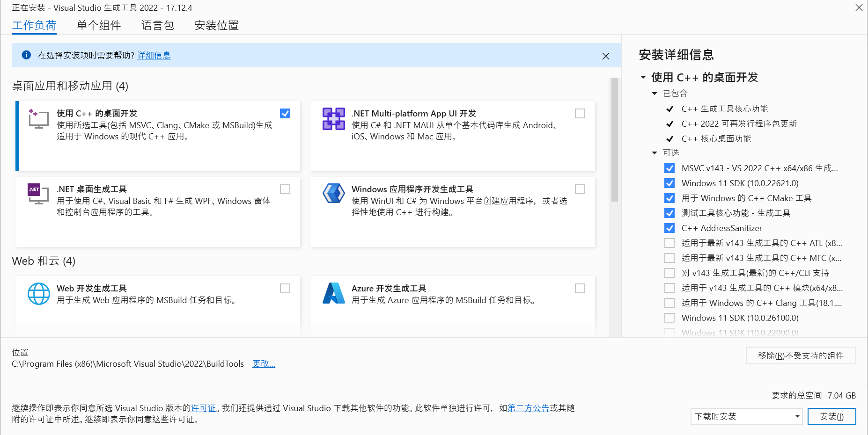This screenshot has height=435, width=868.
Task: Close the installer window
Action: pos(859,7)
